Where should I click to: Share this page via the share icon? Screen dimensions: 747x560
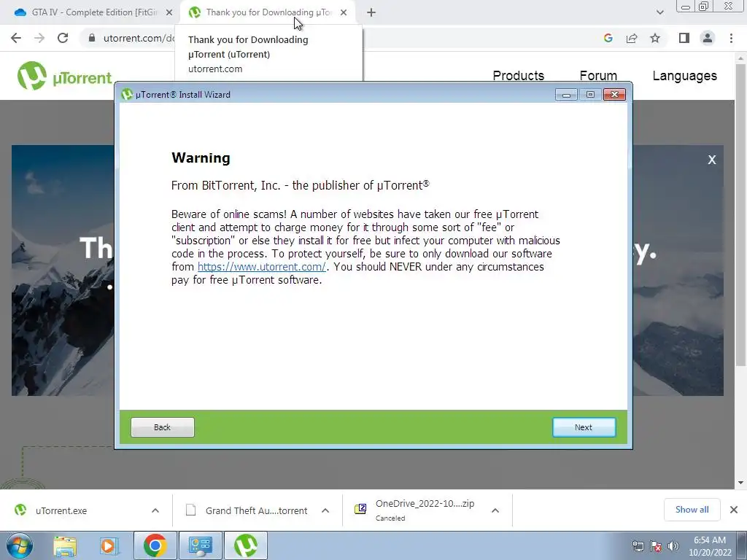click(x=632, y=38)
